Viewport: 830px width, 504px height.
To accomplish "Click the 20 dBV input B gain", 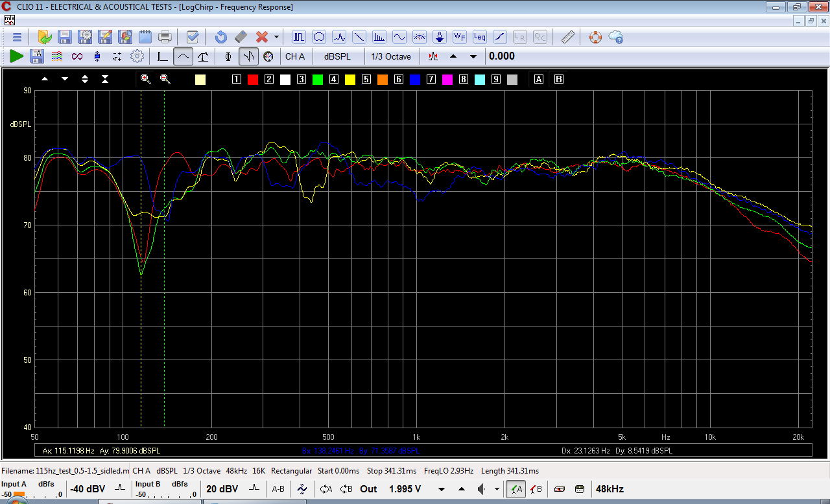I will tap(222, 489).
